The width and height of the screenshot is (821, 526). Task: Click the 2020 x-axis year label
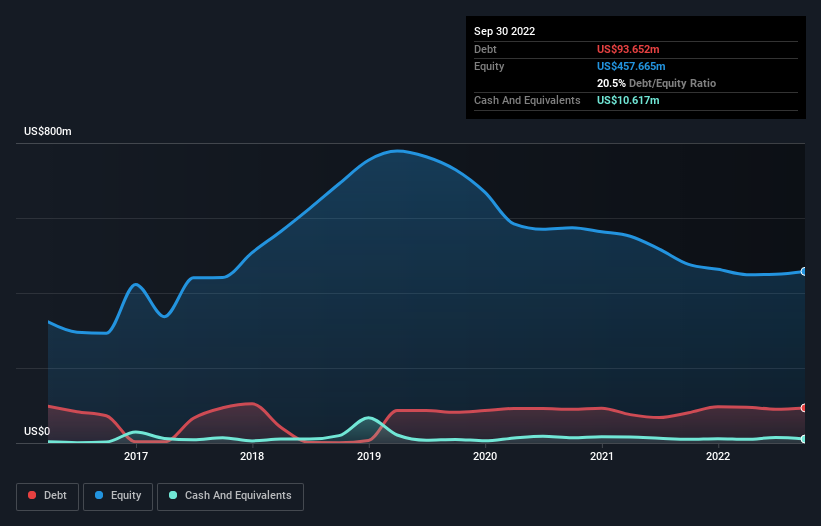(x=485, y=456)
